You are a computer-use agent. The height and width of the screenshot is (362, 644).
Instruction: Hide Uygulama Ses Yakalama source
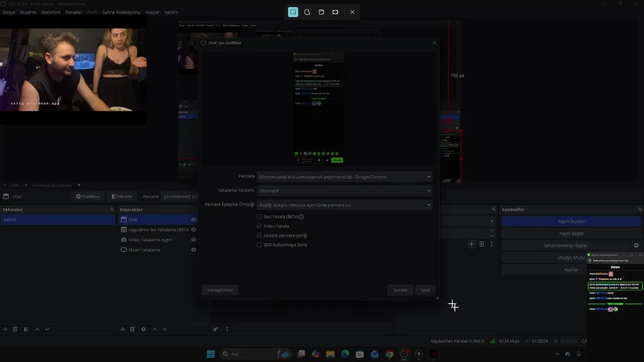pyautogui.click(x=194, y=230)
